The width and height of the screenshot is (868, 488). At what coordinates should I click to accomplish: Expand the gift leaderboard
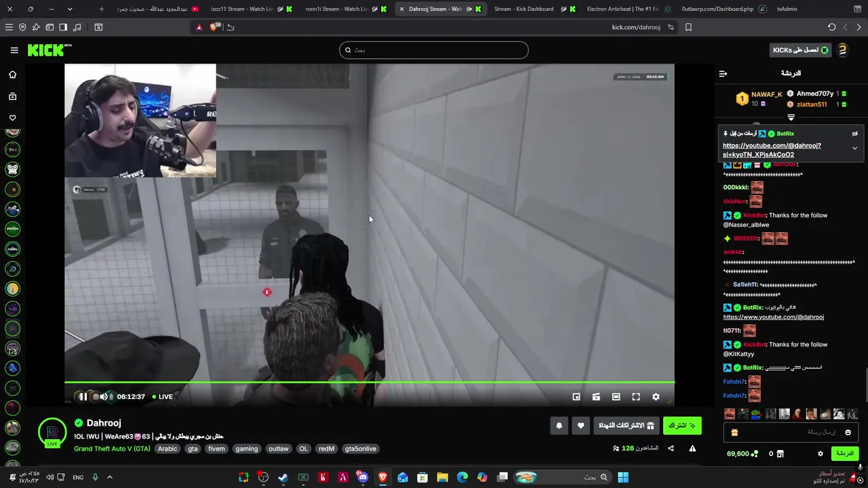pyautogui.click(x=791, y=117)
